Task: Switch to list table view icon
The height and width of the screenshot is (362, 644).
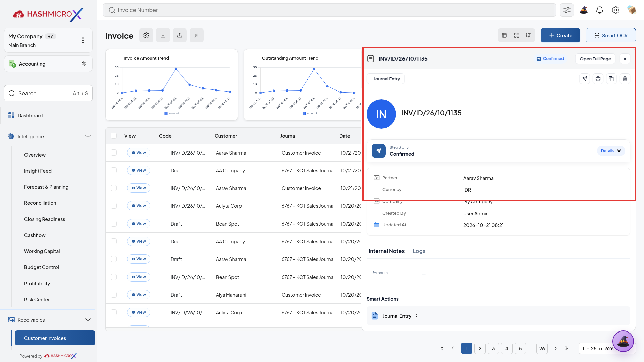Action: (x=504, y=35)
